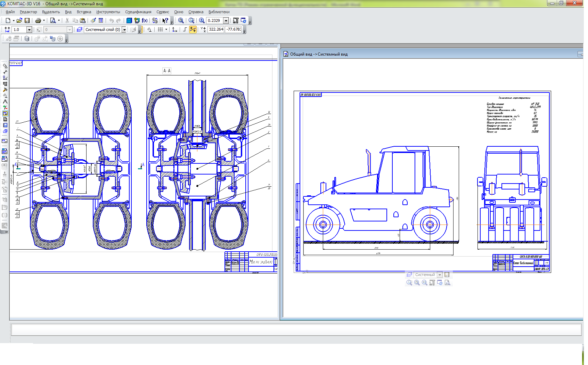Click the parametric mode toggle icon before grid

tap(149, 30)
